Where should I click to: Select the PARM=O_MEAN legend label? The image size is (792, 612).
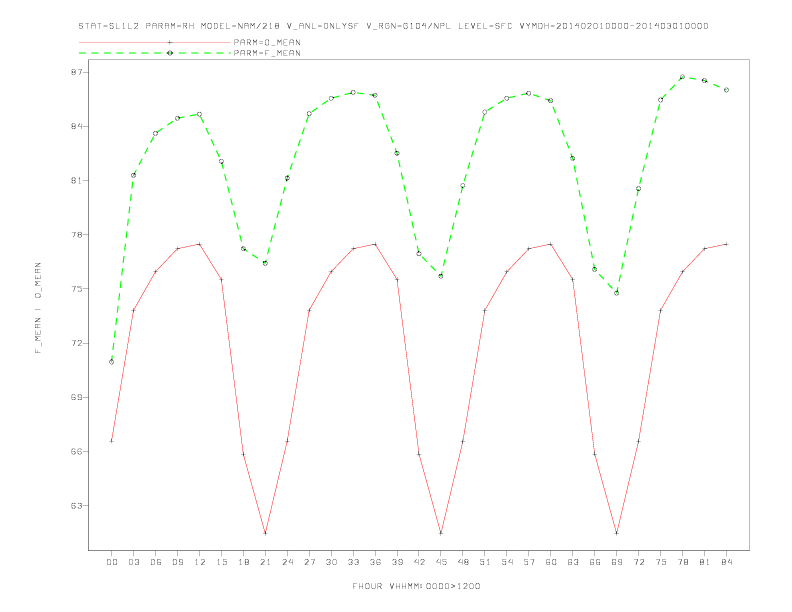click(267, 42)
